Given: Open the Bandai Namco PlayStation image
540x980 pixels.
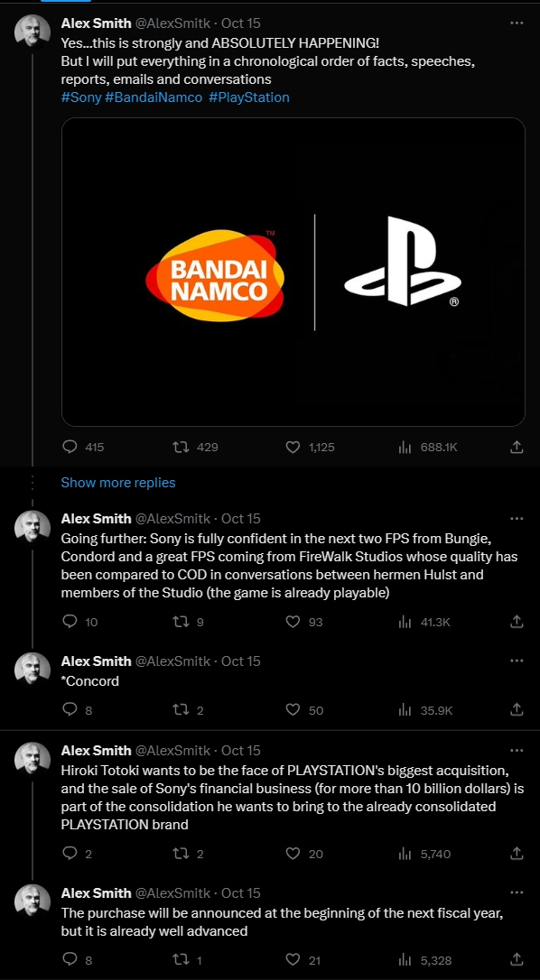Looking at the screenshot, I should [x=293, y=272].
